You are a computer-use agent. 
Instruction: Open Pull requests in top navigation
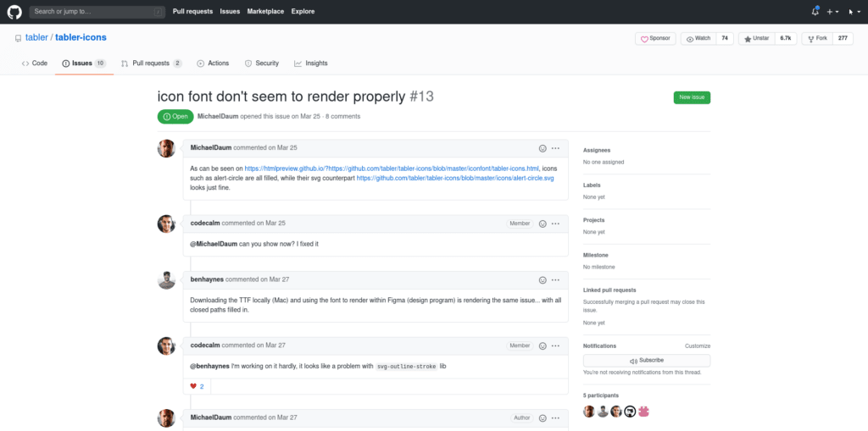(x=192, y=11)
